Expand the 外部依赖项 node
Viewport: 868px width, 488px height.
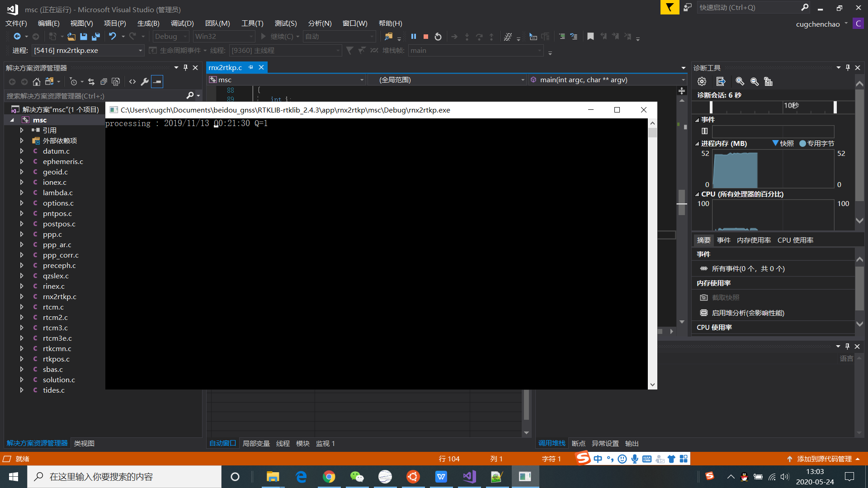(x=21, y=141)
